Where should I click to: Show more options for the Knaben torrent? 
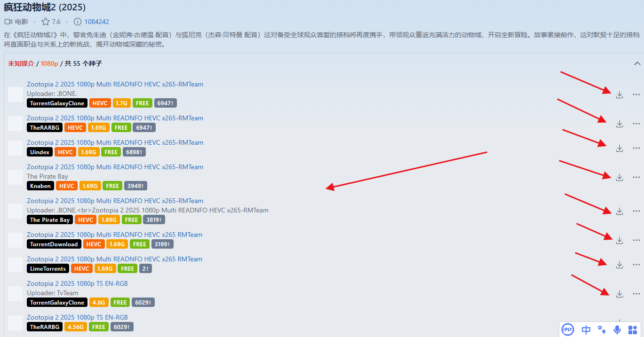[x=636, y=177]
